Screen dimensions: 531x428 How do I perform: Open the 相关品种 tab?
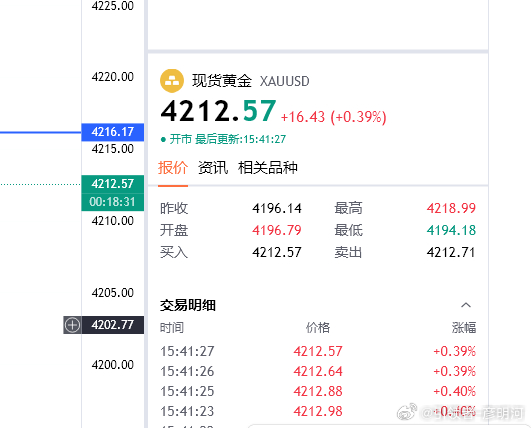pyautogui.click(x=268, y=168)
